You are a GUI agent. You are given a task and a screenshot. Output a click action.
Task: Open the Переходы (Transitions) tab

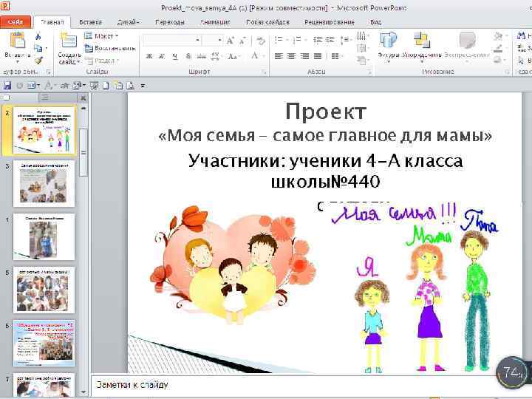(x=170, y=22)
